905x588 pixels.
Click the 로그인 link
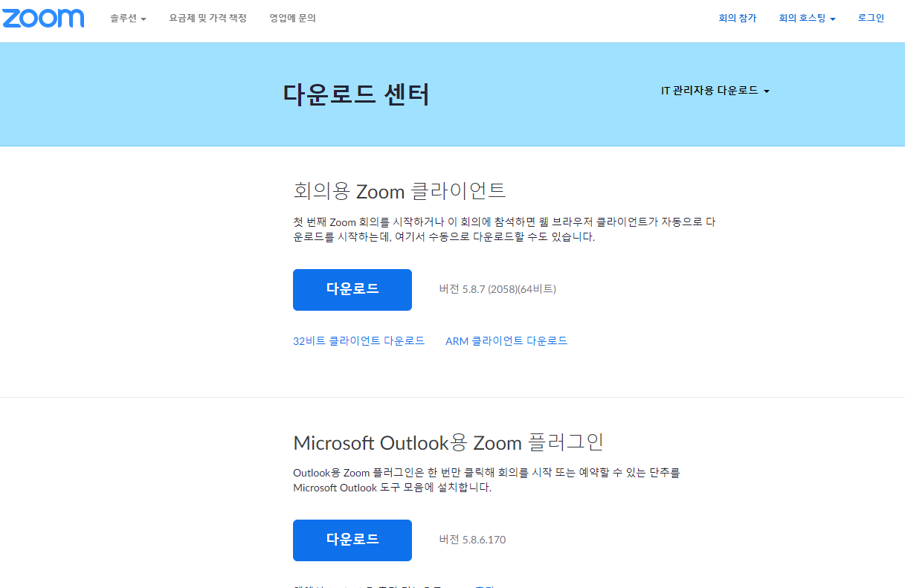point(871,18)
